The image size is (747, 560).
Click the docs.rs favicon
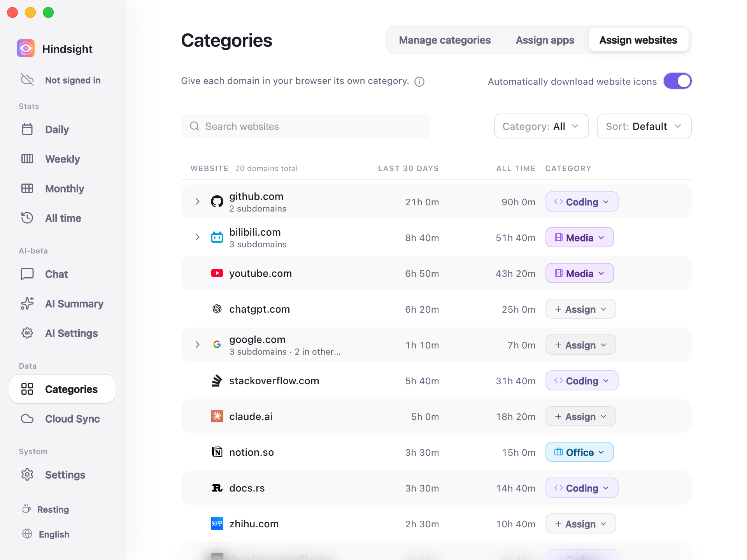[x=217, y=488]
